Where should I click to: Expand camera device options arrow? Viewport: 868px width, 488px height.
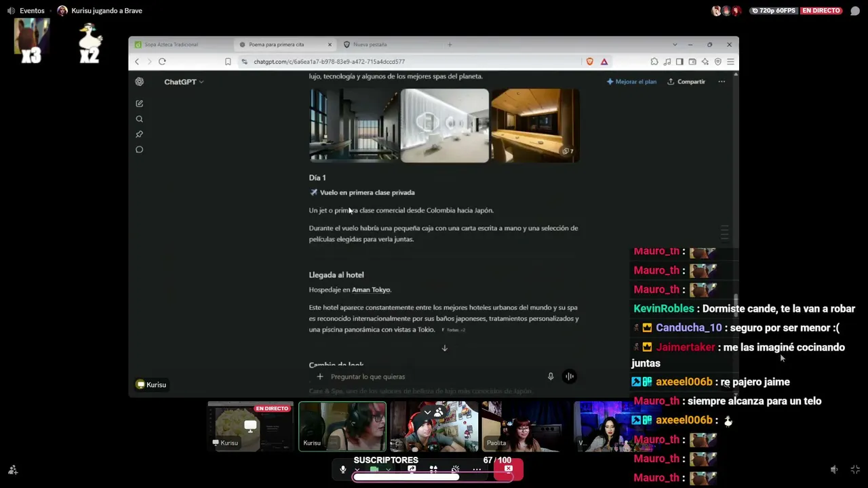(x=388, y=469)
